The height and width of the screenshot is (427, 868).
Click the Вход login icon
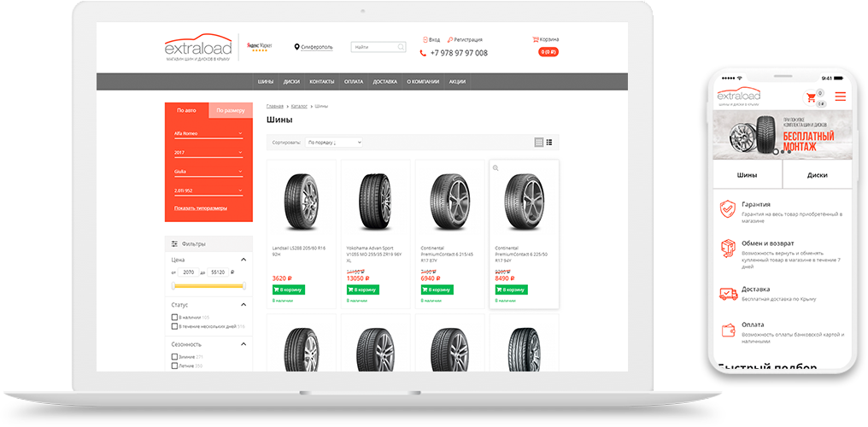425,40
